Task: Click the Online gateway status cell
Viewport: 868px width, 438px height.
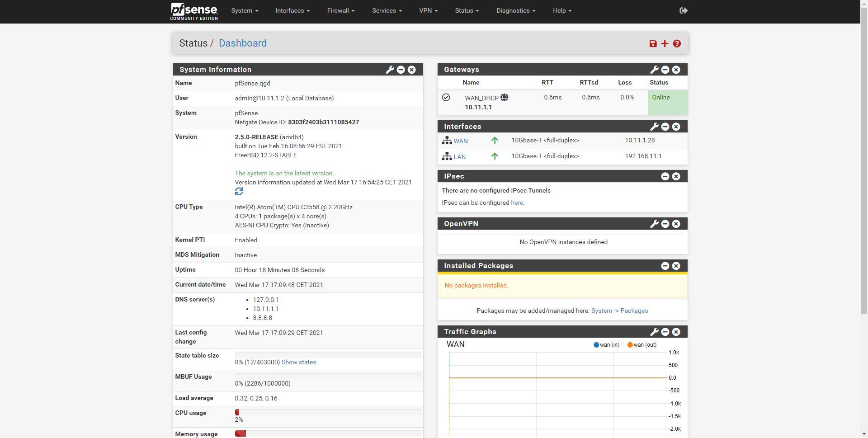Action: click(668, 102)
